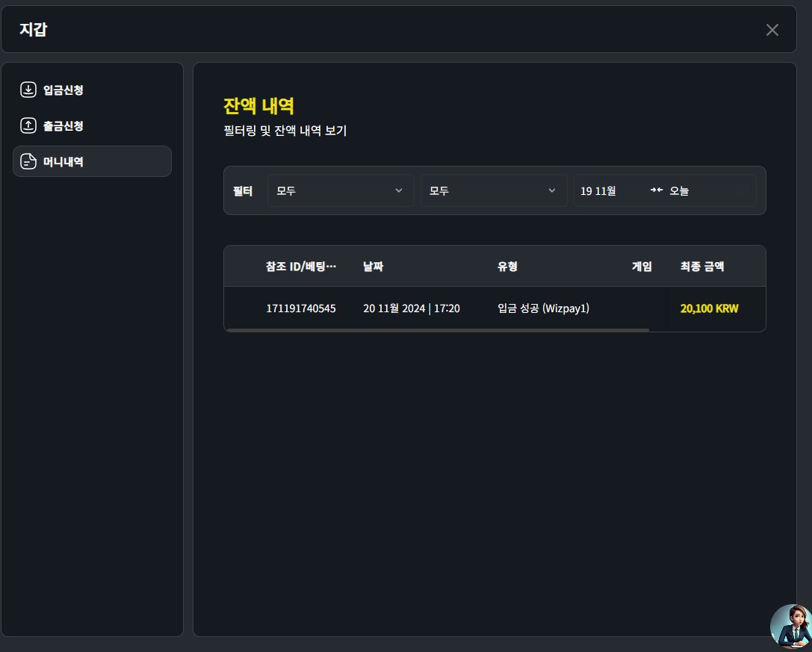
Task: Click the horizontal scrollbar under the table
Action: pyautogui.click(x=438, y=330)
